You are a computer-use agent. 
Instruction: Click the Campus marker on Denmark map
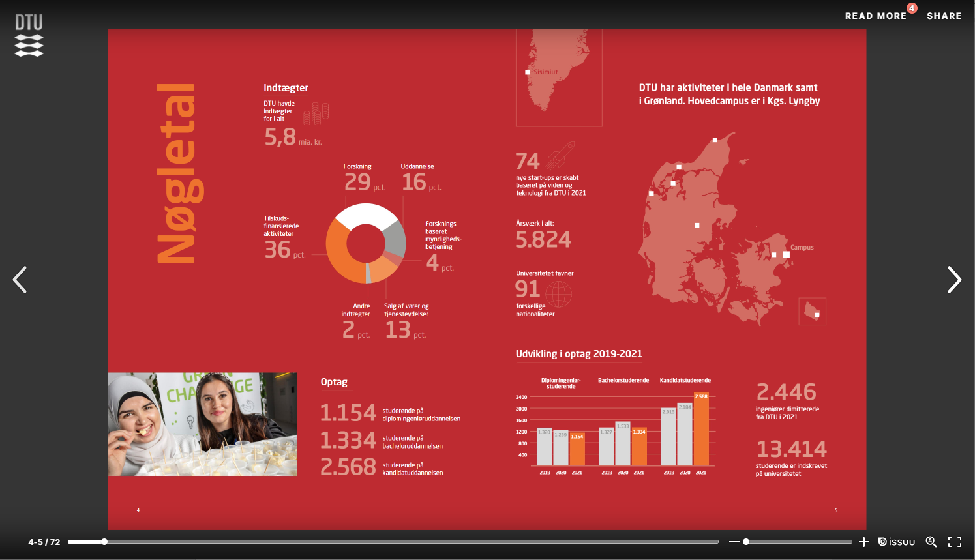787,255
